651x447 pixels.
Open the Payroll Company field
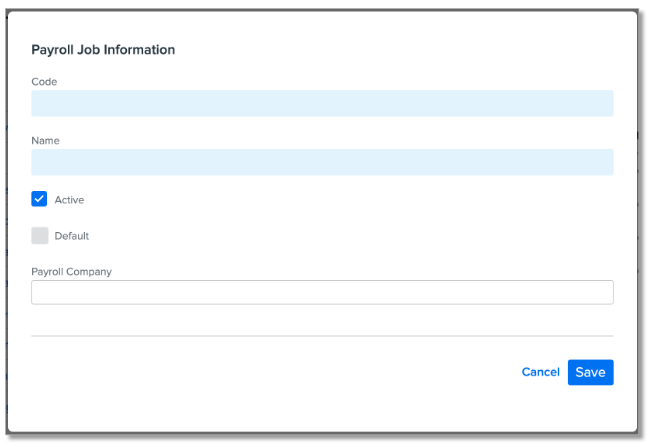point(322,292)
